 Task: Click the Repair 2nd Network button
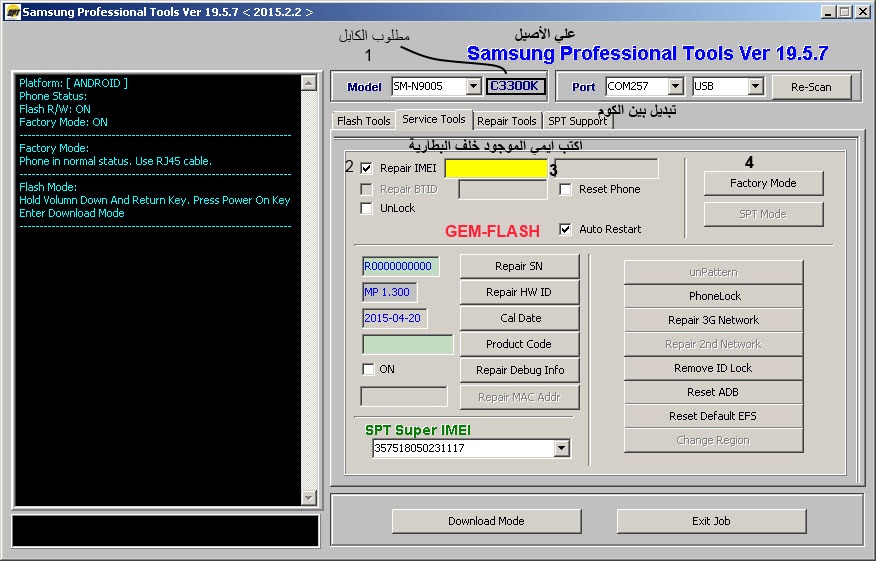coord(713,344)
